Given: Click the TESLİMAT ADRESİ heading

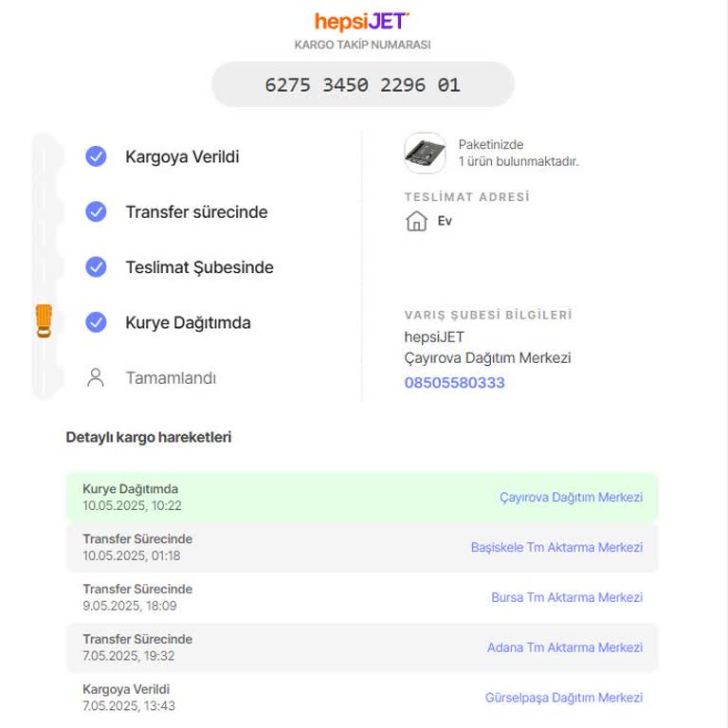Looking at the screenshot, I should tap(467, 197).
